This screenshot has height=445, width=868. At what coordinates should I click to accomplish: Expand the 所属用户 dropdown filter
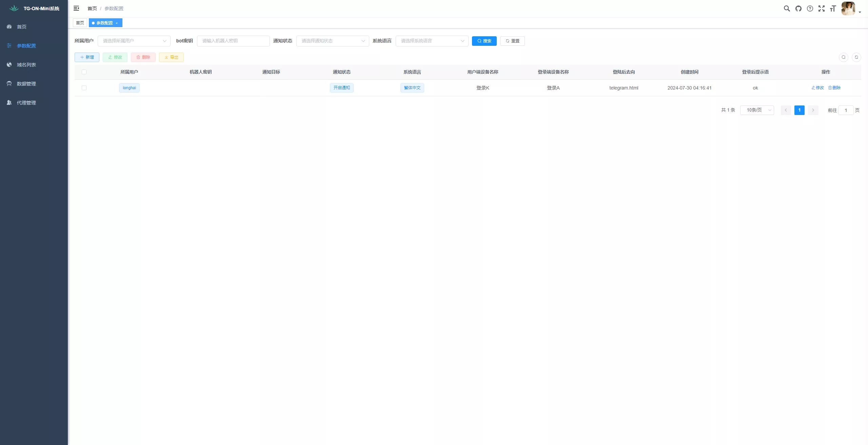point(134,41)
